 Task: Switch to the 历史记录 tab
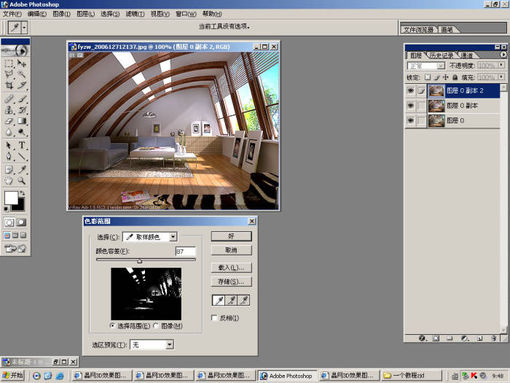(441, 55)
